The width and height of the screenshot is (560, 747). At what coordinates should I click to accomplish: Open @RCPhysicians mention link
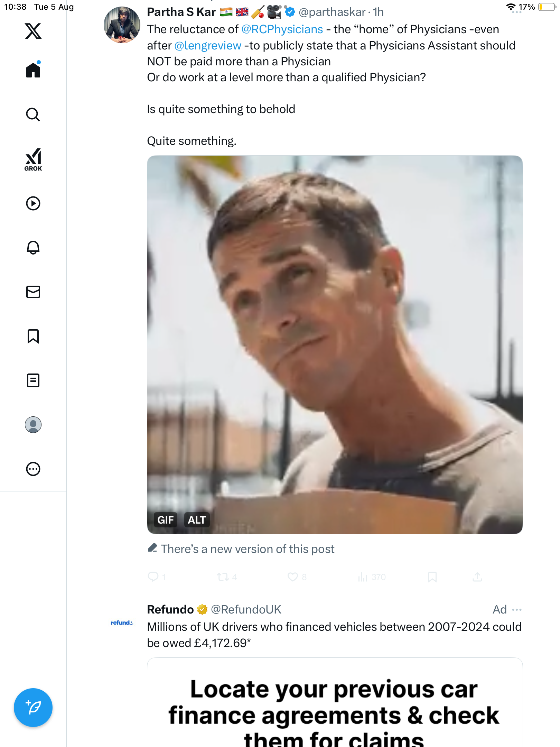282,29
